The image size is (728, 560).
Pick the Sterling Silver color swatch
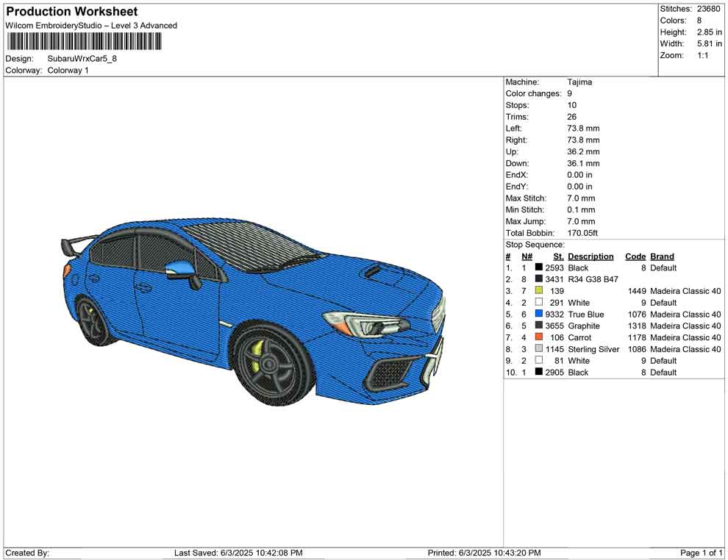pyautogui.click(x=539, y=349)
